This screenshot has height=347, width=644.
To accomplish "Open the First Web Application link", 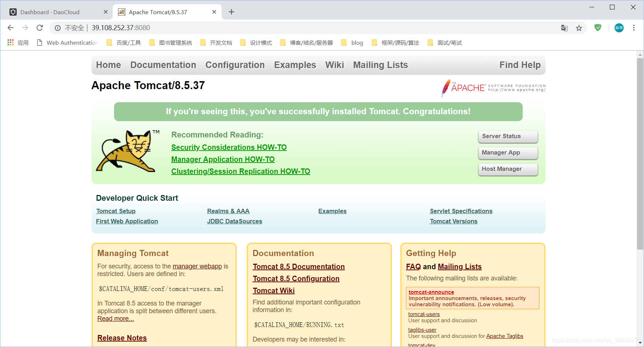I will (127, 221).
